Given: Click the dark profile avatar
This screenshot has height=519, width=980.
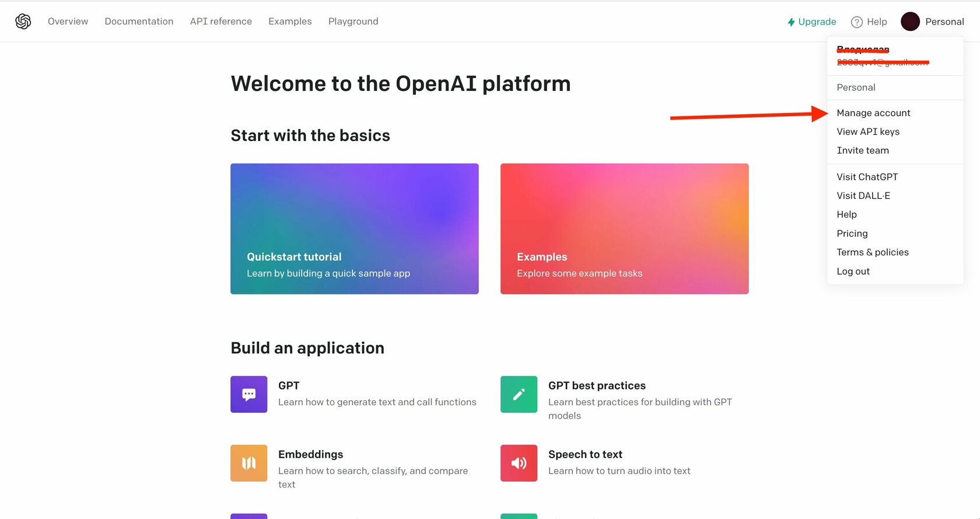Looking at the screenshot, I should click(910, 22).
